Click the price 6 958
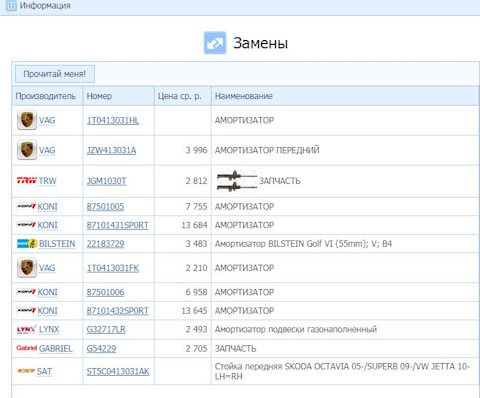The image size is (480, 398). click(197, 292)
